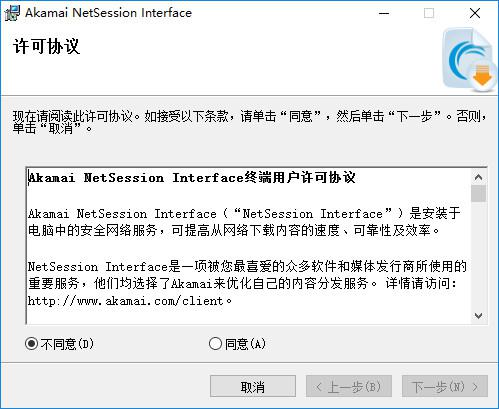Click the license scrollbar thumb
The image size is (499, 409).
click(479, 193)
